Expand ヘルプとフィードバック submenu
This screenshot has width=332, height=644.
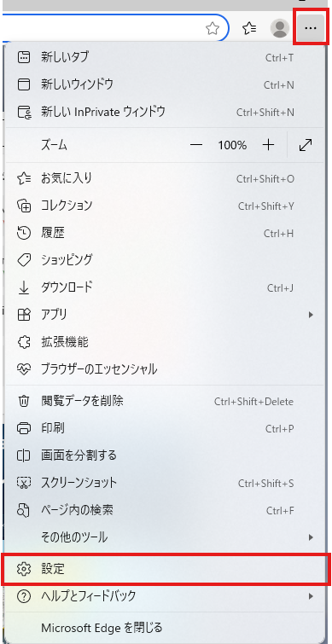click(165, 596)
